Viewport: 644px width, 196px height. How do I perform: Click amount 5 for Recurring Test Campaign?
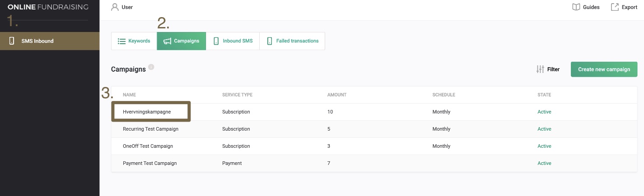coord(329,129)
